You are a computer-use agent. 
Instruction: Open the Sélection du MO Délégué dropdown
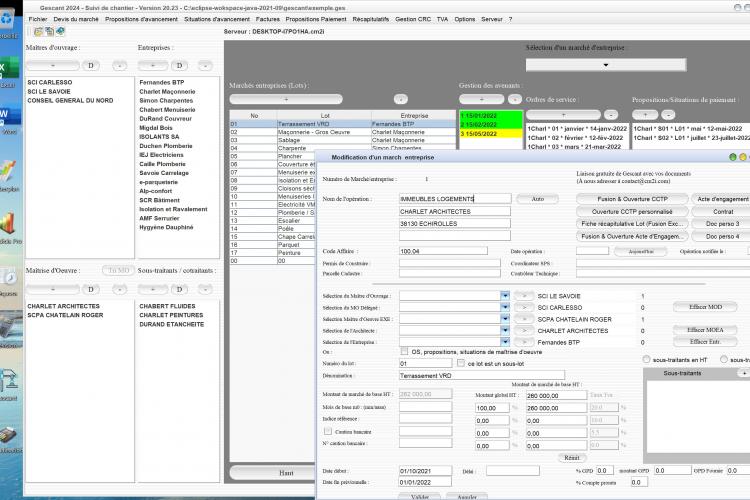tap(505, 308)
